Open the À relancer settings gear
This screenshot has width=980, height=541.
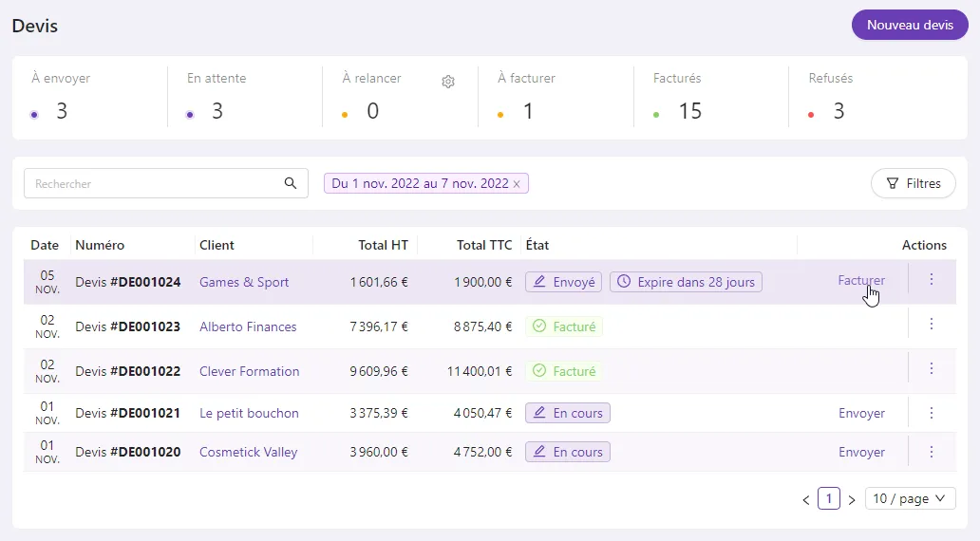coord(448,82)
